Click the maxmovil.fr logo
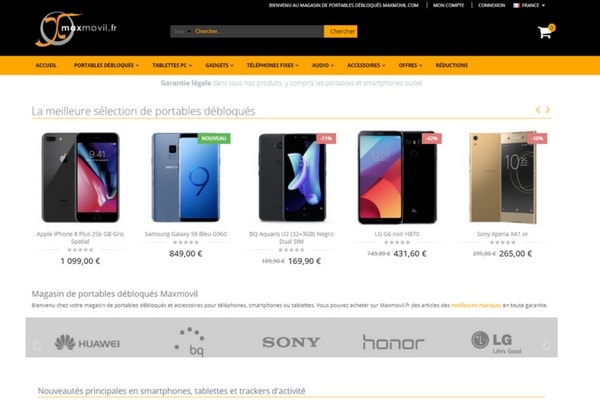The width and height of the screenshot is (600, 400). pyautogui.click(x=76, y=29)
